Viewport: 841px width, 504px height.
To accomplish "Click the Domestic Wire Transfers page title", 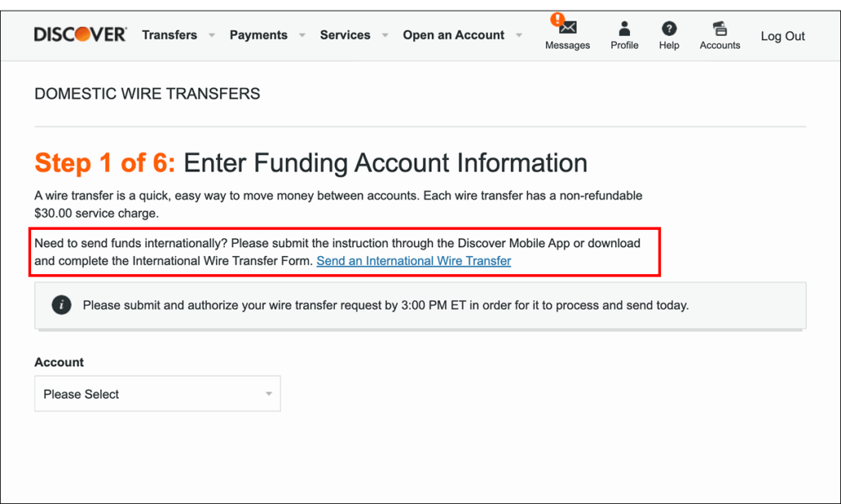I will pyautogui.click(x=147, y=94).
